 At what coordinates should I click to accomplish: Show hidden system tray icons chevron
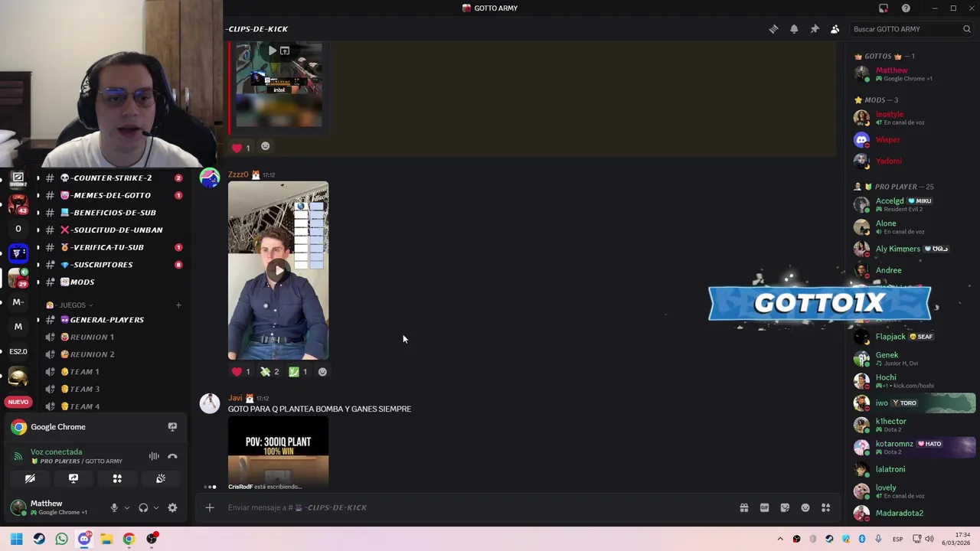pos(780,539)
